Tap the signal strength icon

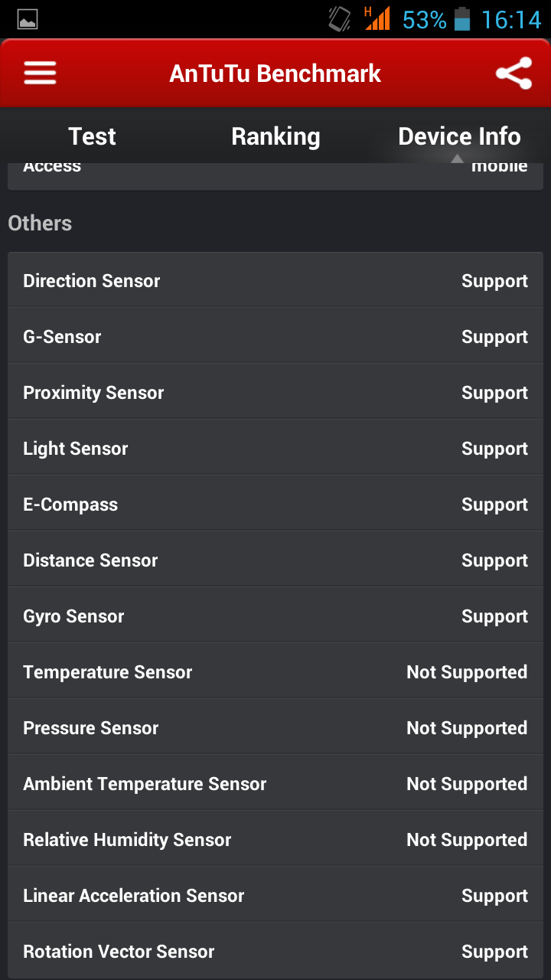point(377,18)
